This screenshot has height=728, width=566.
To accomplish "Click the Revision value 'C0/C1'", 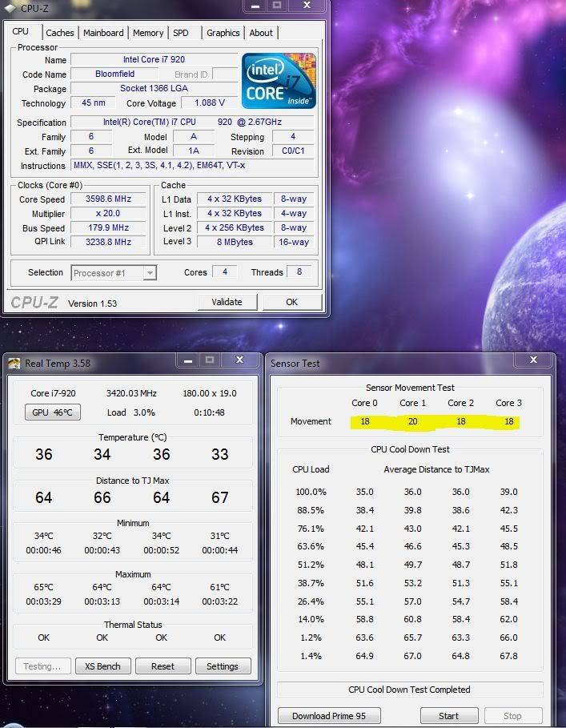I will [x=293, y=151].
